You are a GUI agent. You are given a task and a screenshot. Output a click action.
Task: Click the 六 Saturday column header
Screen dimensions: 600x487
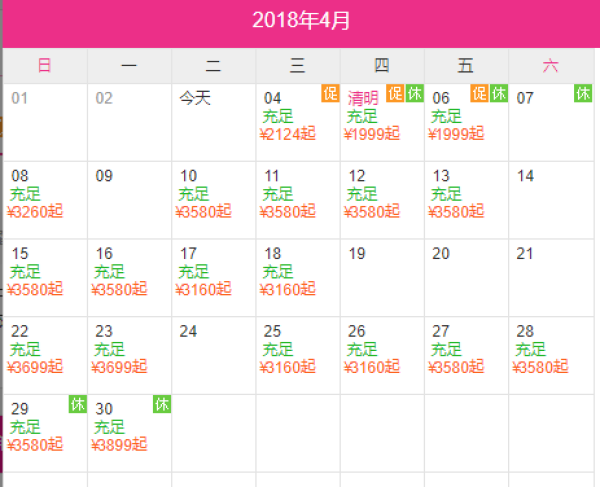[x=551, y=66]
